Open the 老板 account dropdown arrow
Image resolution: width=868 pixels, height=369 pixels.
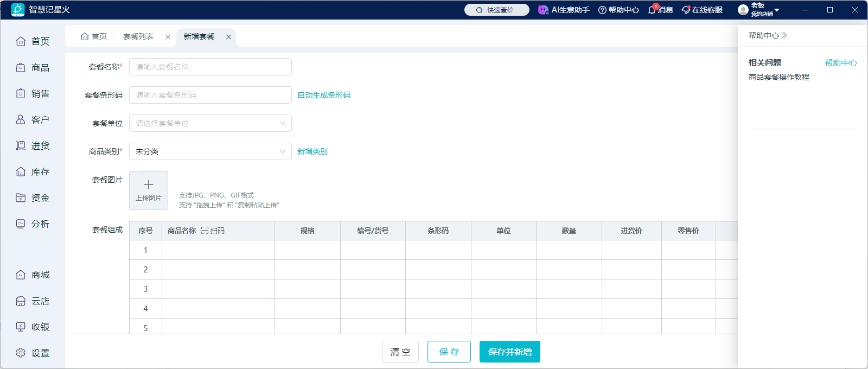coord(777,10)
